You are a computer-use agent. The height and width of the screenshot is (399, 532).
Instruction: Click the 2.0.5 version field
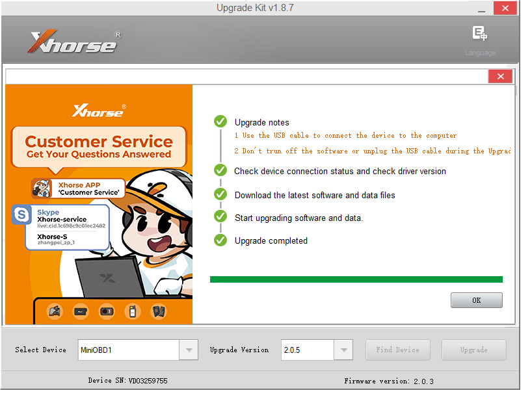point(307,350)
